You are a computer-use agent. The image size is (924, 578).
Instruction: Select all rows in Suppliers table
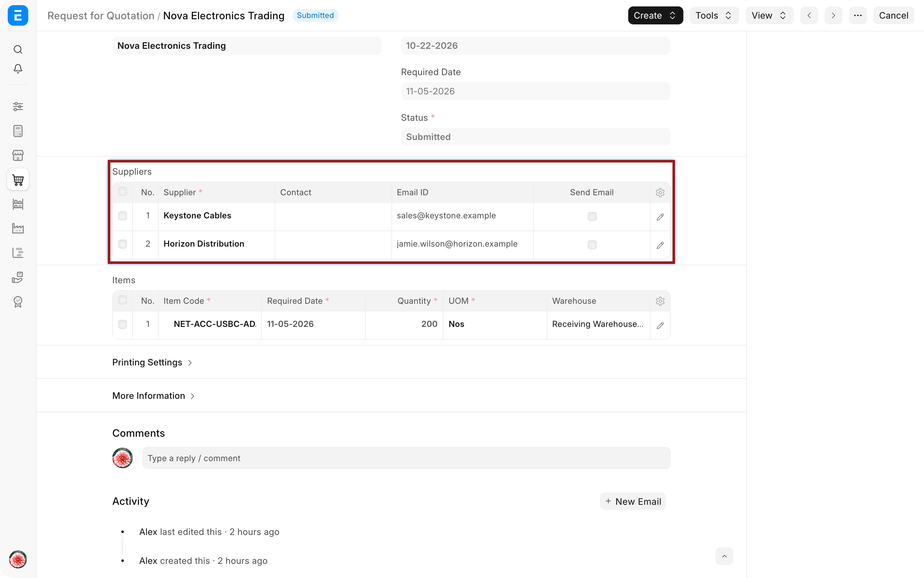click(x=123, y=191)
